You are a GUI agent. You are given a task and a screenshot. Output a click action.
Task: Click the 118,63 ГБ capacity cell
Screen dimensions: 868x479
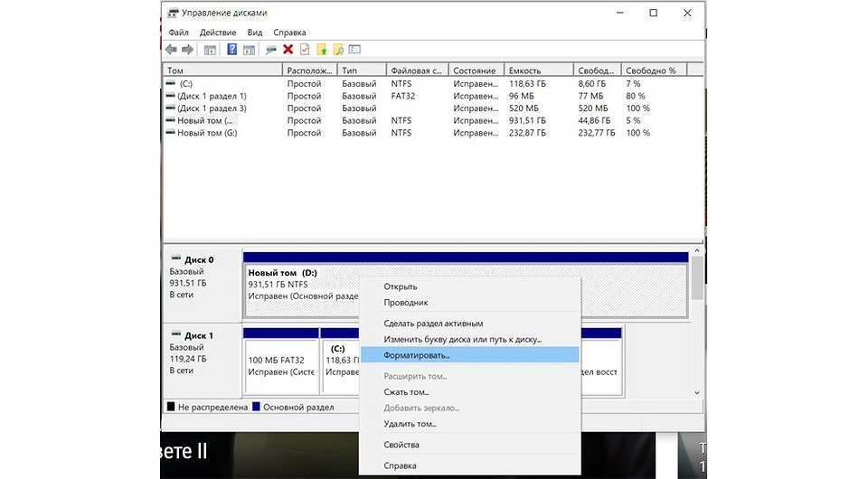[x=527, y=83]
